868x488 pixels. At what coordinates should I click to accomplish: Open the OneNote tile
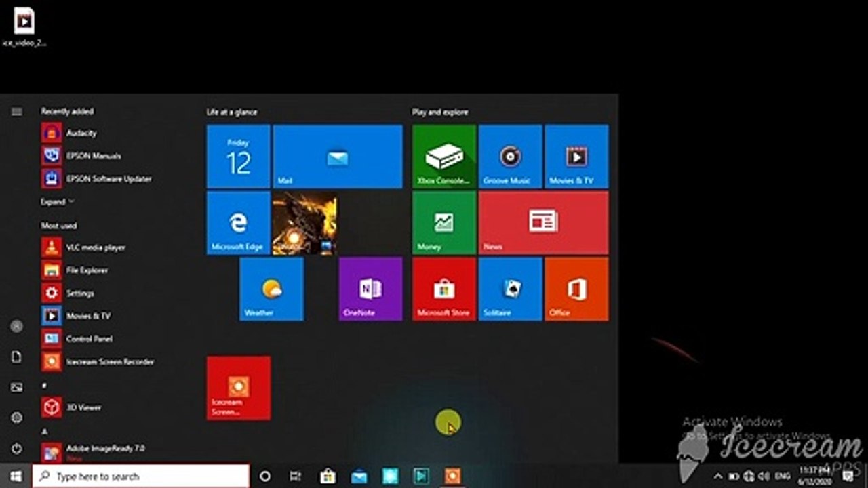[370, 289]
